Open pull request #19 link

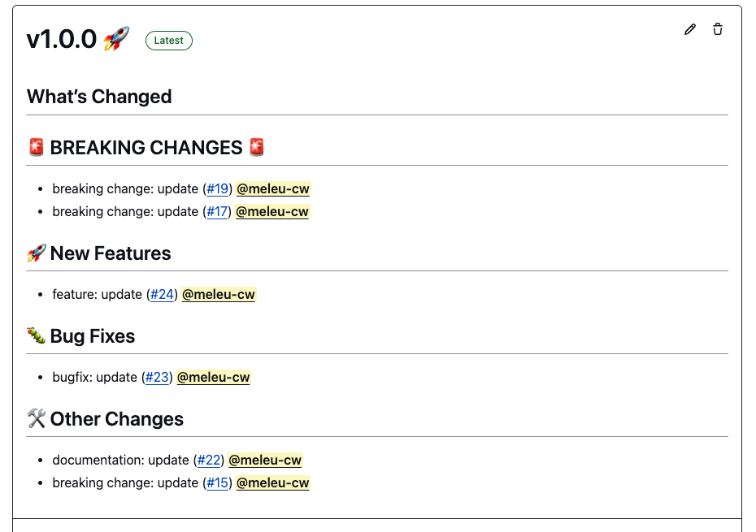217,189
